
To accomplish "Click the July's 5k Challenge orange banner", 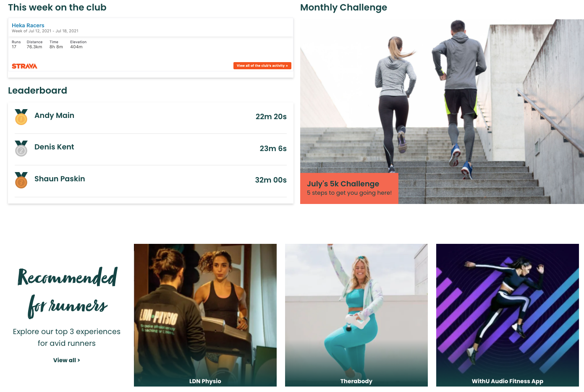I will tap(349, 188).
